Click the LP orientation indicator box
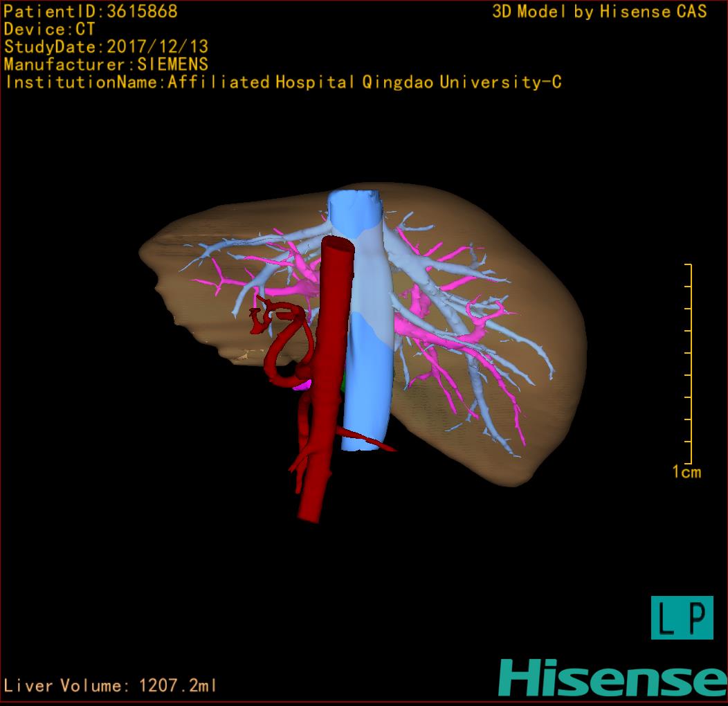The height and width of the screenshot is (706, 728). 682,617
